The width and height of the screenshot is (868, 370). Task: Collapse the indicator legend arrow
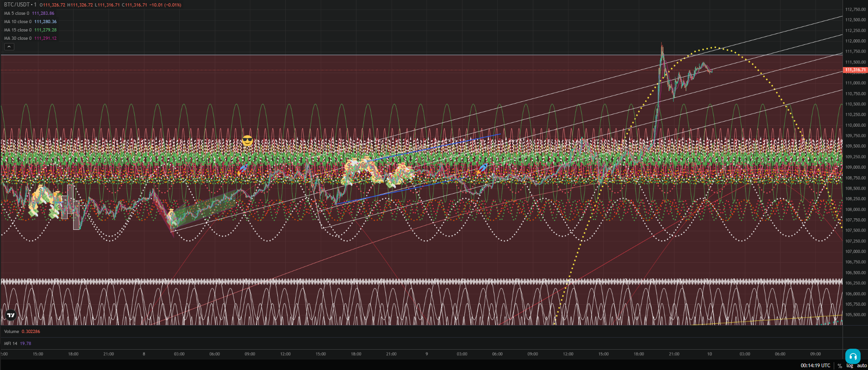pyautogui.click(x=9, y=47)
